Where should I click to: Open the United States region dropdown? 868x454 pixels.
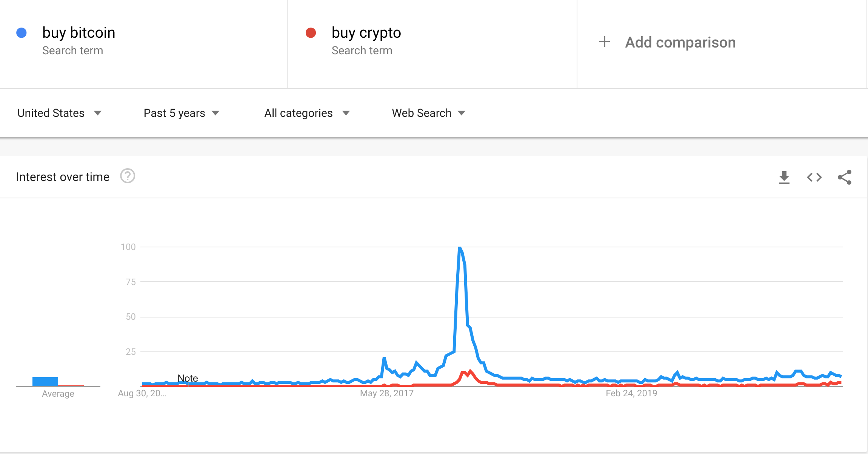coord(60,113)
